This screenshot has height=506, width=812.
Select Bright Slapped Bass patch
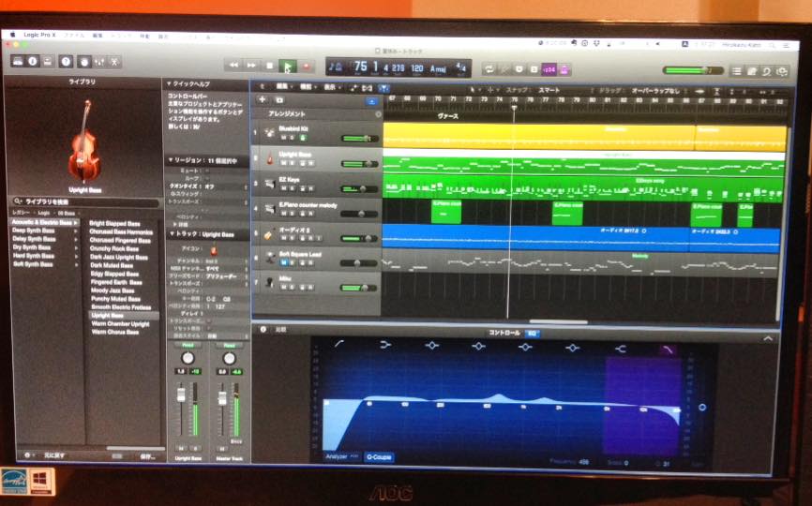[115, 224]
